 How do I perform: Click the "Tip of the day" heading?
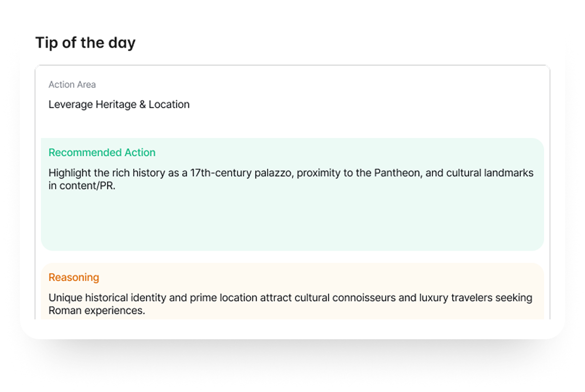coord(85,43)
